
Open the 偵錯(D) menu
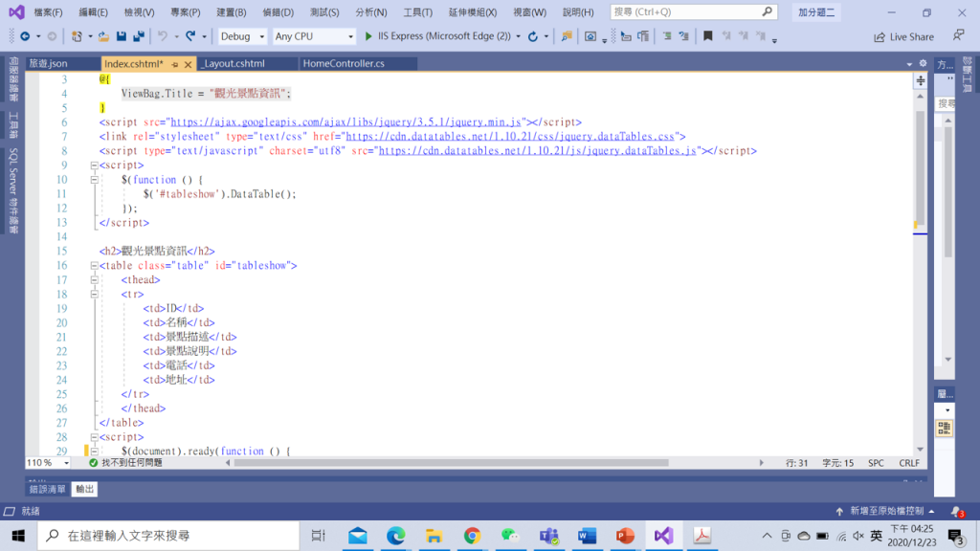point(278,12)
